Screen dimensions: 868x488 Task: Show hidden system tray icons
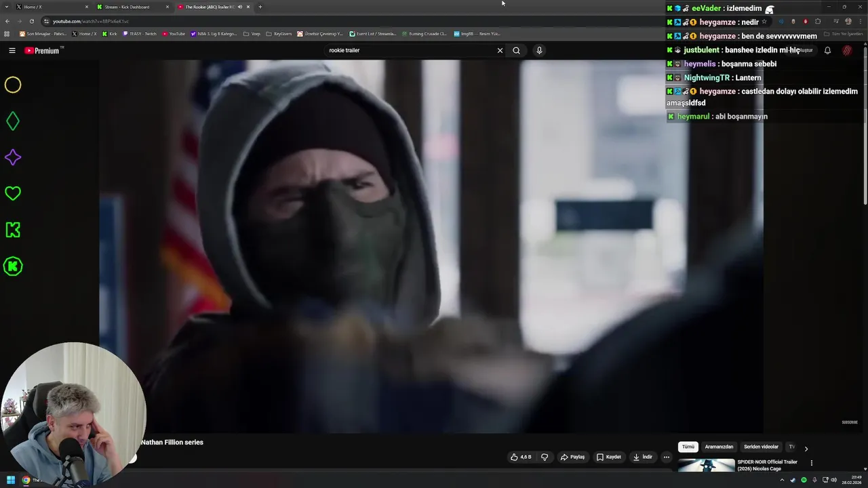pyautogui.click(x=782, y=481)
